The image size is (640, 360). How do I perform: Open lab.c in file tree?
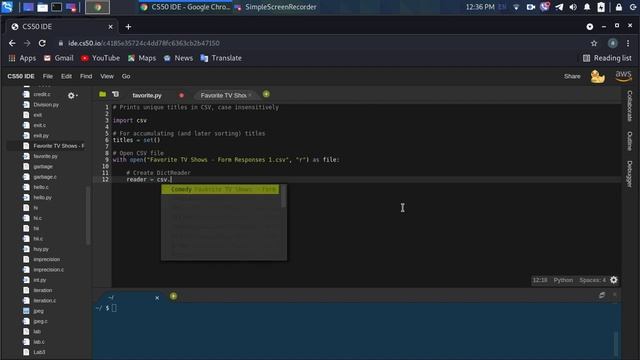pos(39,342)
